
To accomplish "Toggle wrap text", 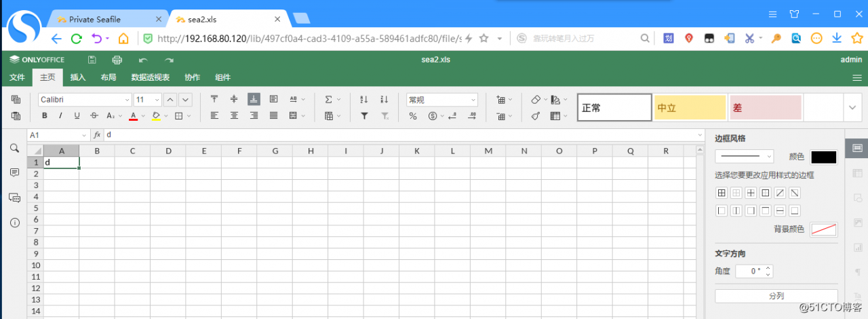I will tap(274, 99).
